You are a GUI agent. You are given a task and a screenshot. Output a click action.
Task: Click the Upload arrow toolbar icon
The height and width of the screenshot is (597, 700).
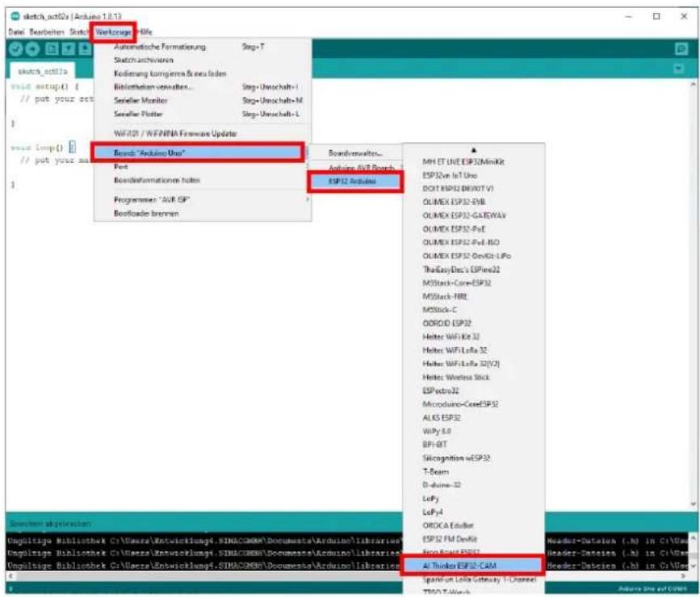click(32, 49)
